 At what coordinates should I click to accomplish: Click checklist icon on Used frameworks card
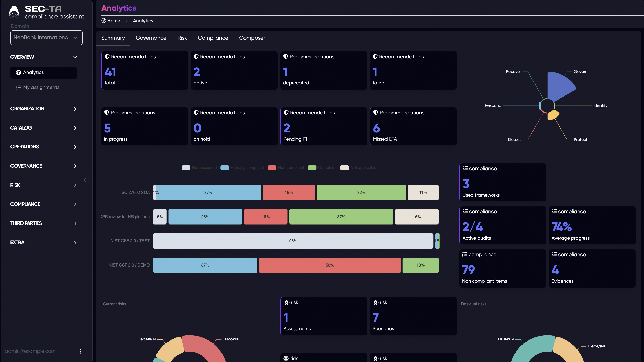point(465,168)
